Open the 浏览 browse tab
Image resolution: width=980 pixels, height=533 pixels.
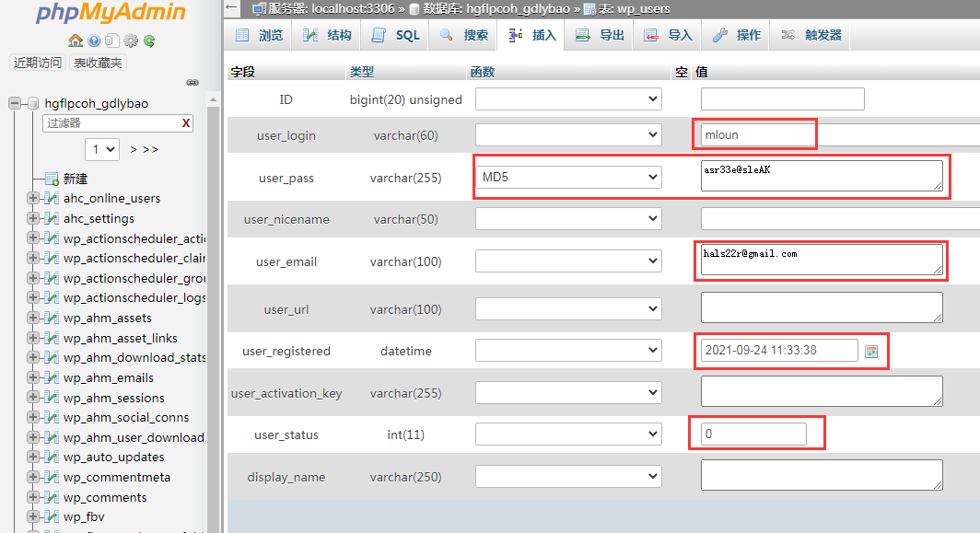(260, 36)
